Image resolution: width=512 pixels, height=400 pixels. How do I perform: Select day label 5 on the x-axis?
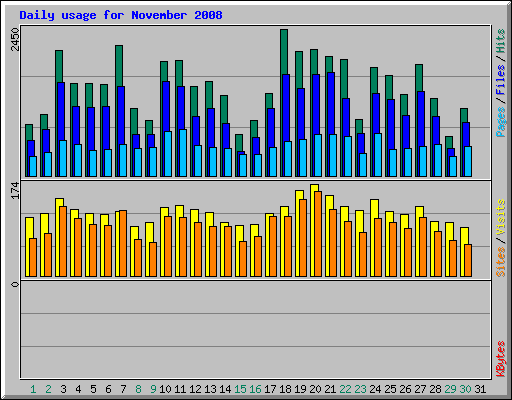pos(93,389)
